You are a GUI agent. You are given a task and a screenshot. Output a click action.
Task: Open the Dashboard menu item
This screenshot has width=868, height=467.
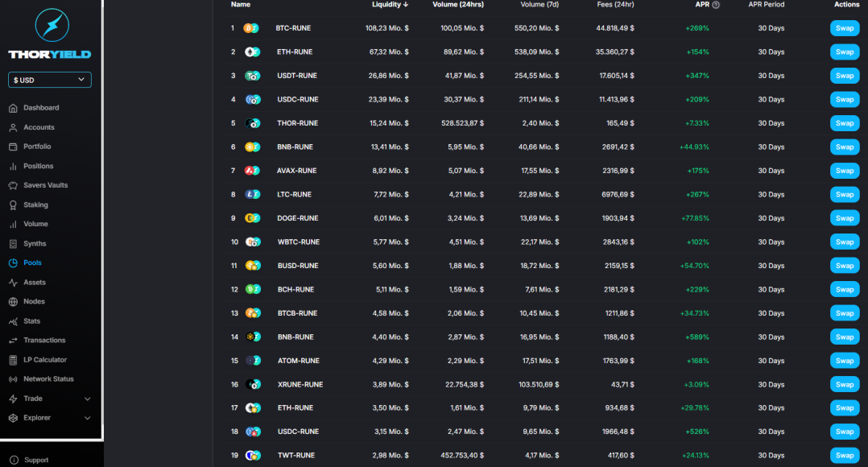[41, 108]
